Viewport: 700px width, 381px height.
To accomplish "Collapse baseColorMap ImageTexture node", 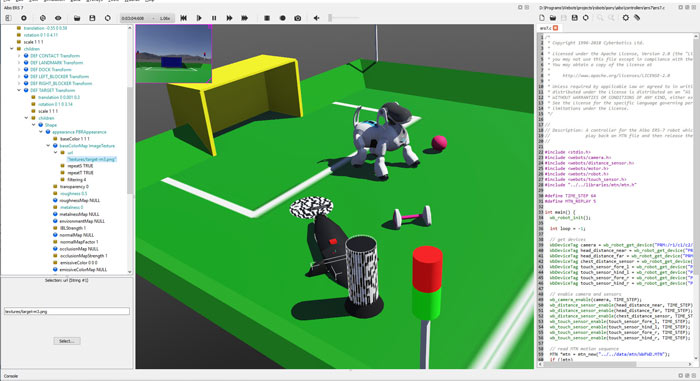I will pyautogui.click(x=48, y=146).
